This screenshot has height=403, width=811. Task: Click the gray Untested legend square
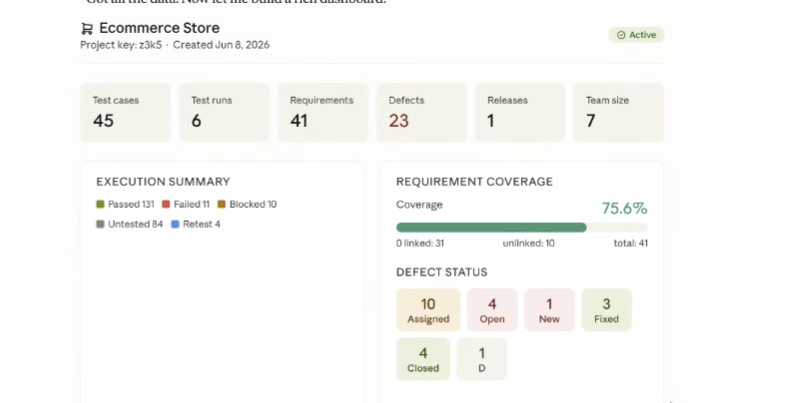[100, 224]
